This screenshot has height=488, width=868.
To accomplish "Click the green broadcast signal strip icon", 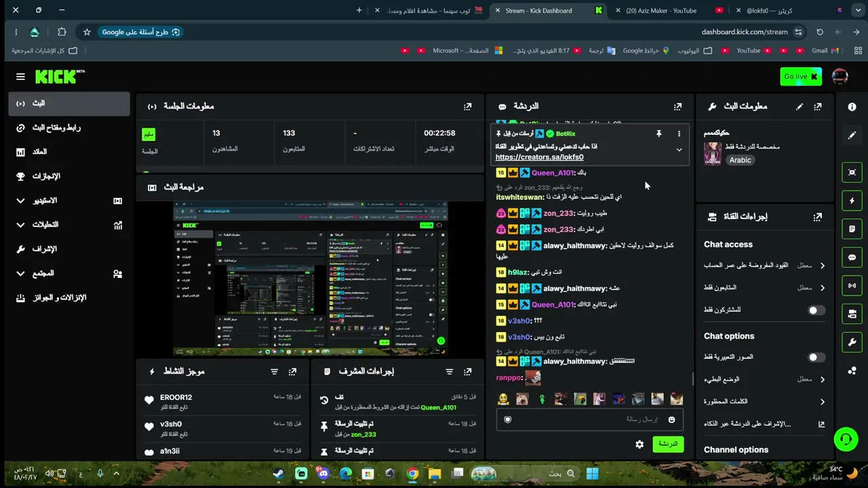I will (852, 285).
